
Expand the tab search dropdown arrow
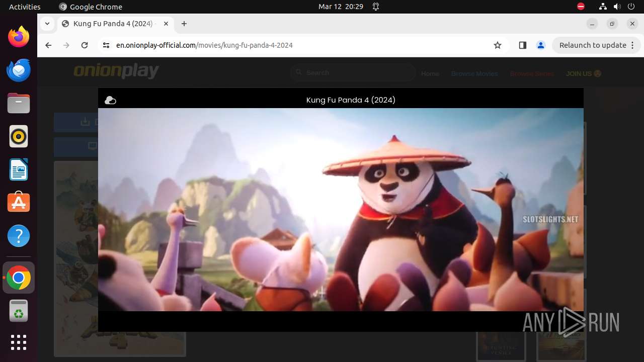[x=47, y=24]
